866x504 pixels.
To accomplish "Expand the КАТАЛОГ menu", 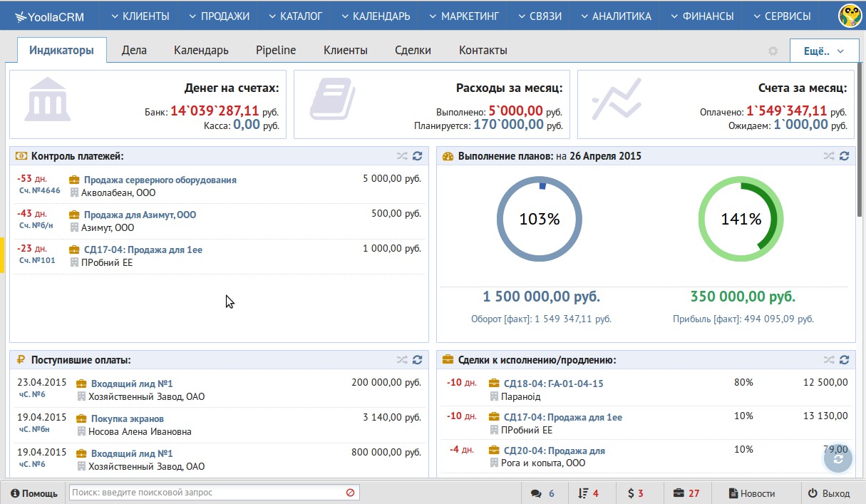I will [x=296, y=16].
